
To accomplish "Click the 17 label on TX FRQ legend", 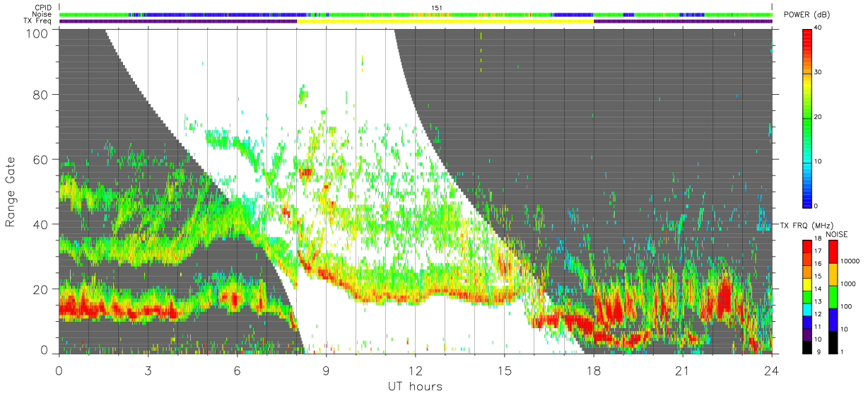I will click(x=819, y=251).
